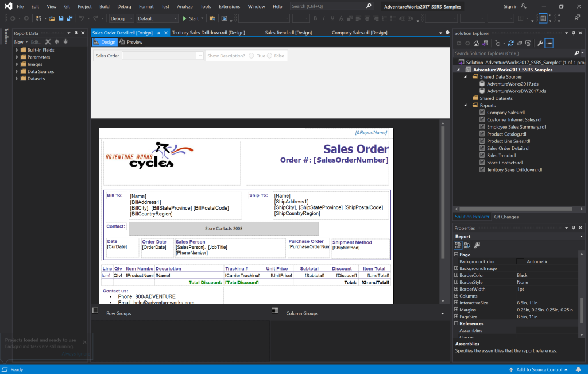
Task: Open the Extensions menu
Action: 230,6
